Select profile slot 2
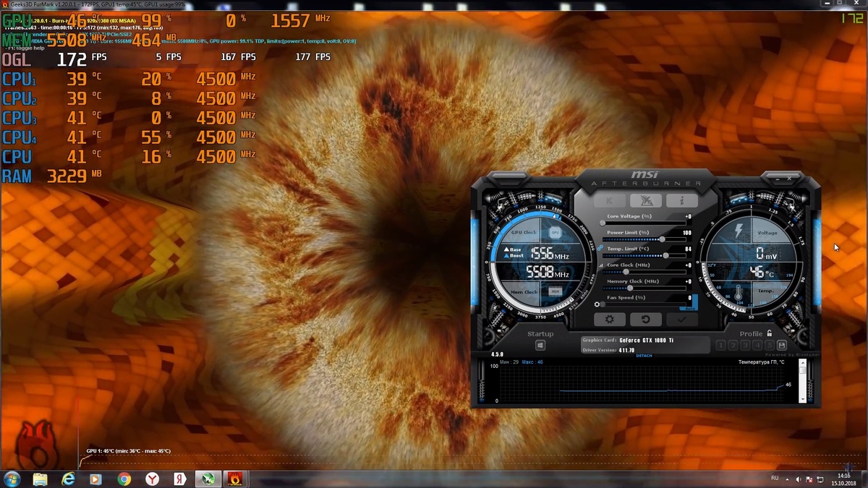 (733, 346)
